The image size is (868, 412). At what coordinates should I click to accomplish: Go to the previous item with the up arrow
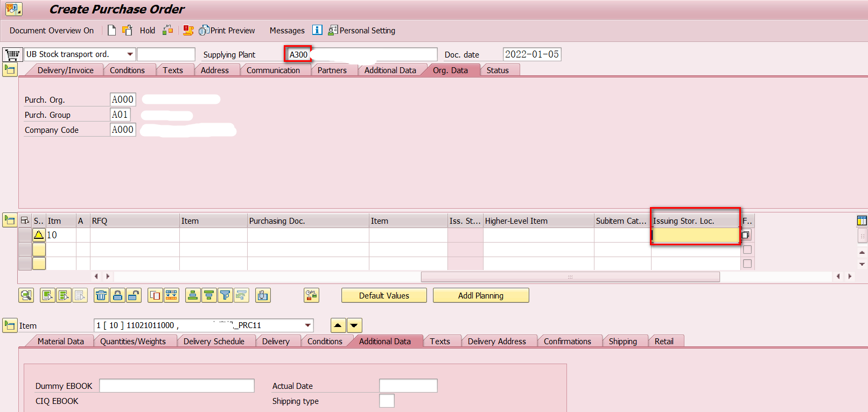[x=338, y=325]
